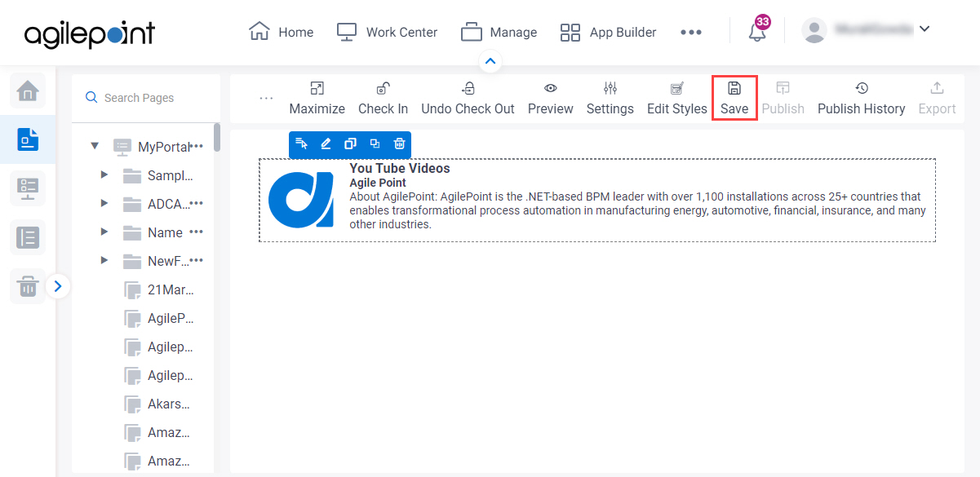Screen dimensions: 980x477
Task: Expand the Sampl... folder arrow
Action: click(x=104, y=174)
